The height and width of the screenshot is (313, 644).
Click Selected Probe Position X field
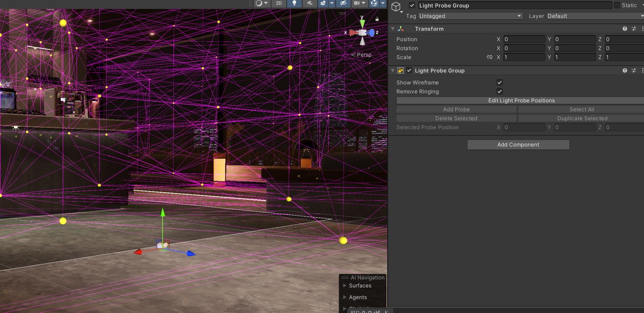[524, 128]
